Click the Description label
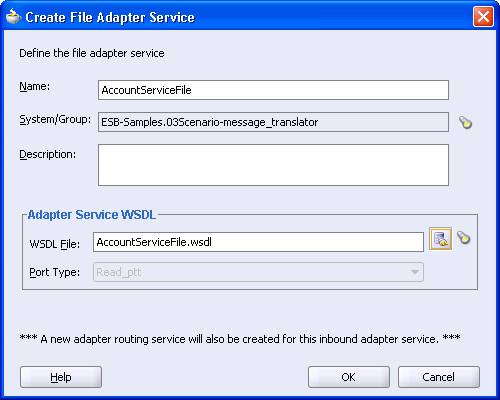The height and width of the screenshot is (400, 500). [48, 154]
